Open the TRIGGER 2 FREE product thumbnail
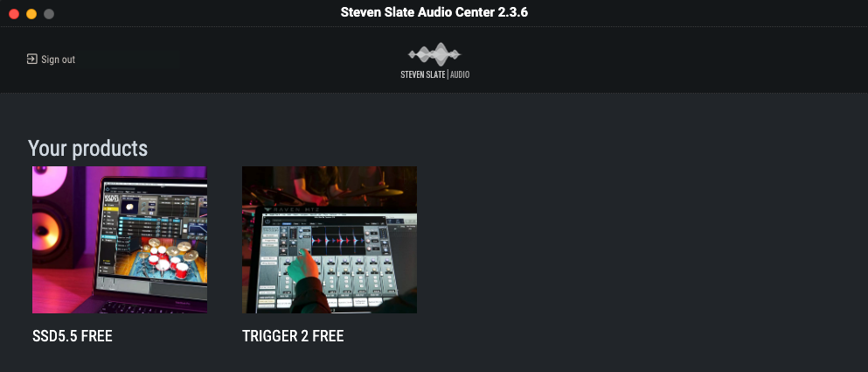Image resolution: width=868 pixels, height=372 pixels. pyautogui.click(x=330, y=240)
